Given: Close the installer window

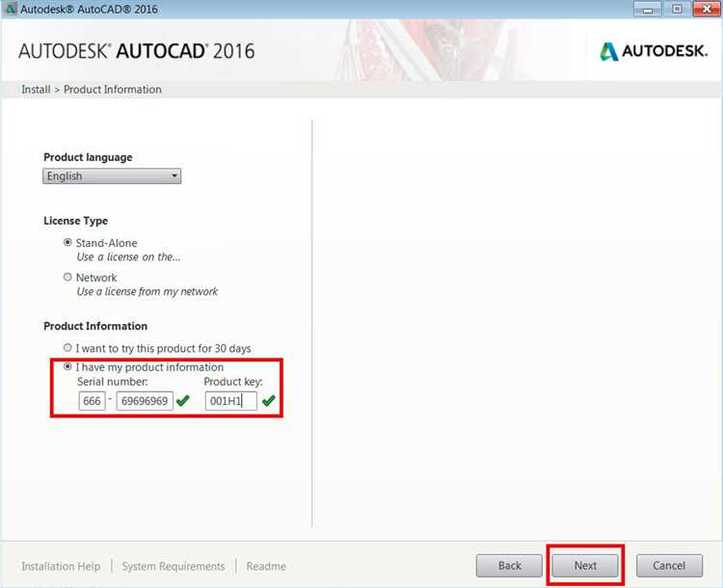Looking at the screenshot, I should tap(707, 10).
